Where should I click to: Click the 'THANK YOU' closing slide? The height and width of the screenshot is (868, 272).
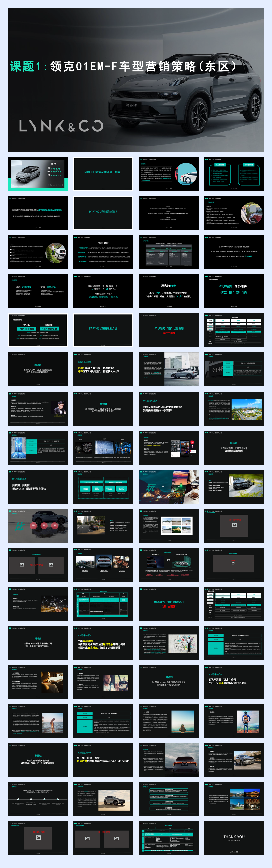pos(234,838)
